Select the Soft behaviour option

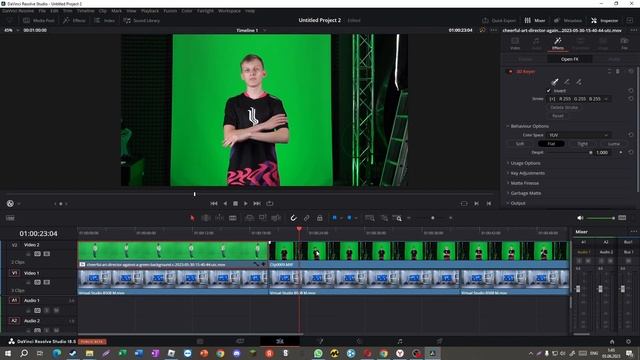point(520,144)
